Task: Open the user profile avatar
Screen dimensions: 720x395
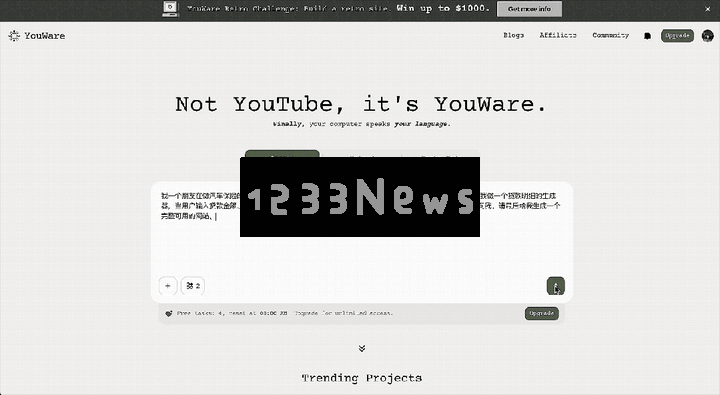Action: click(x=708, y=35)
